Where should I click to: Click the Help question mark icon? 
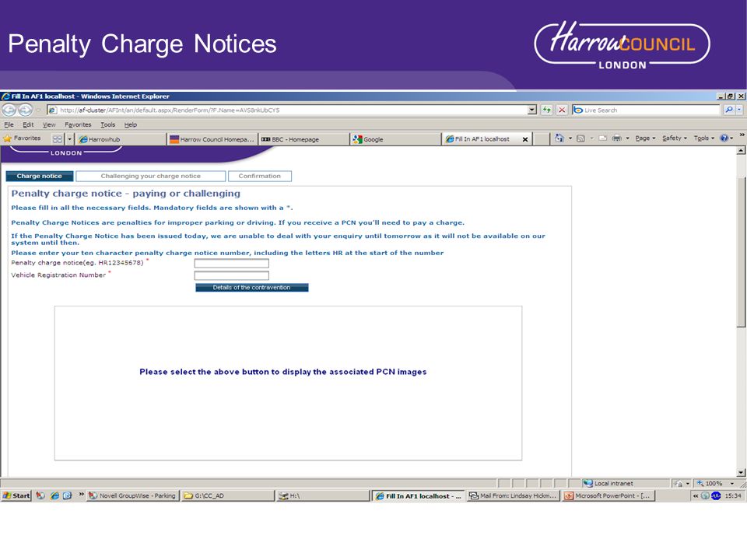724,138
